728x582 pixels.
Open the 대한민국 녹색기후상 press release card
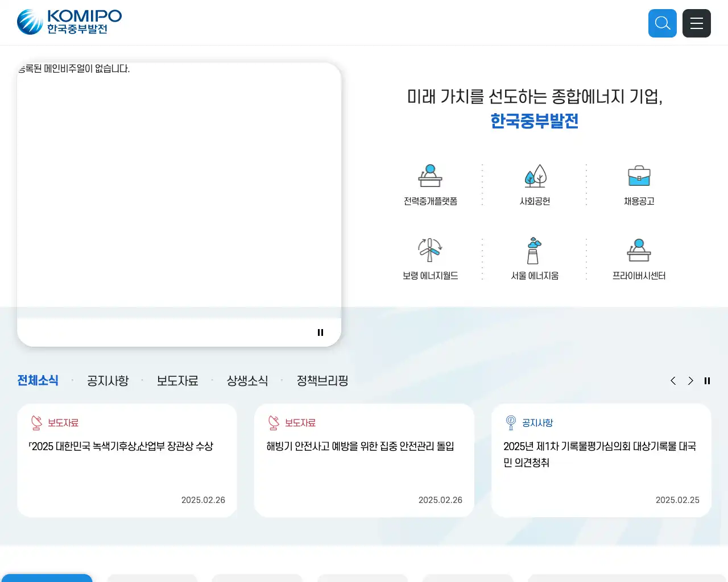coord(127,460)
